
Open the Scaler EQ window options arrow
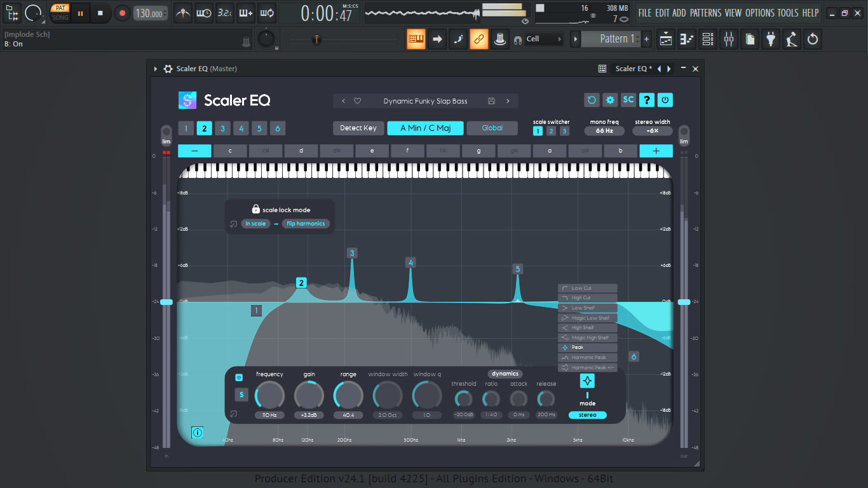point(156,69)
